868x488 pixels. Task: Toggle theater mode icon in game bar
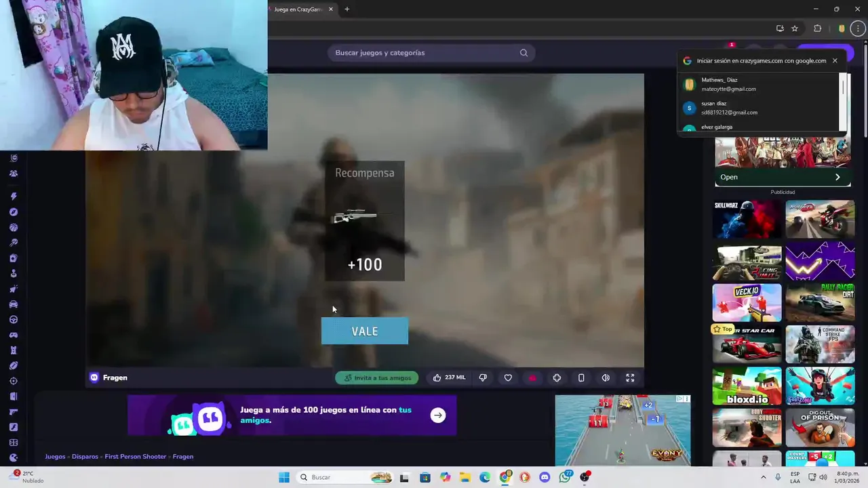pyautogui.click(x=606, y=378)
